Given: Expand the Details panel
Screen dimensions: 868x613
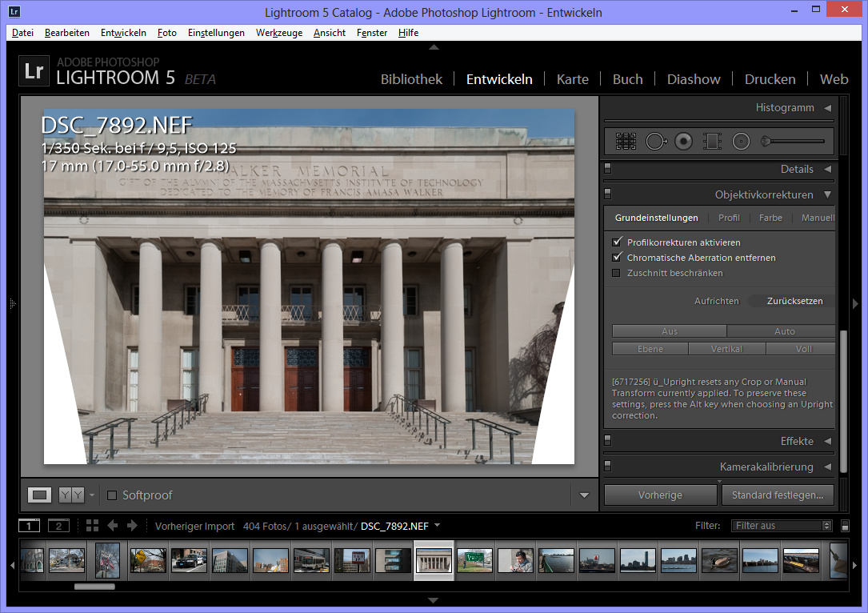Looking at the screenshot, I should point(827,169).
